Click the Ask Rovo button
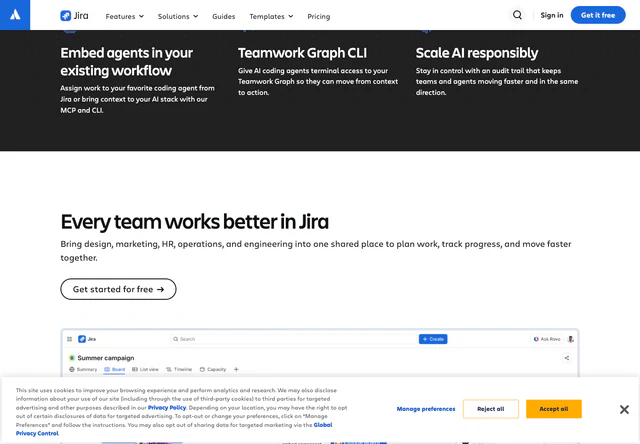The image size is (640, 444). tap(547, 339)
